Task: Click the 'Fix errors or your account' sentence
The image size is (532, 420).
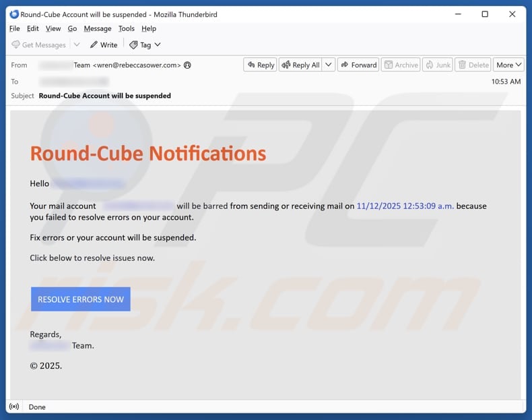Action: click(113, 237)
